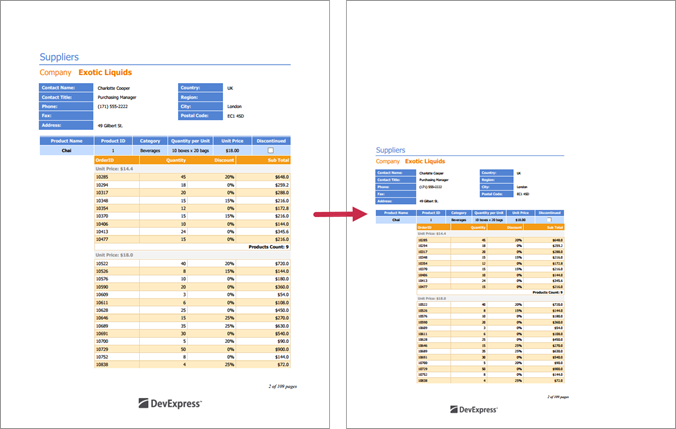Image resolution: width=676 pixels, height=429 pixels.
Task: Click the page number footer on right page
Action: 558,397
